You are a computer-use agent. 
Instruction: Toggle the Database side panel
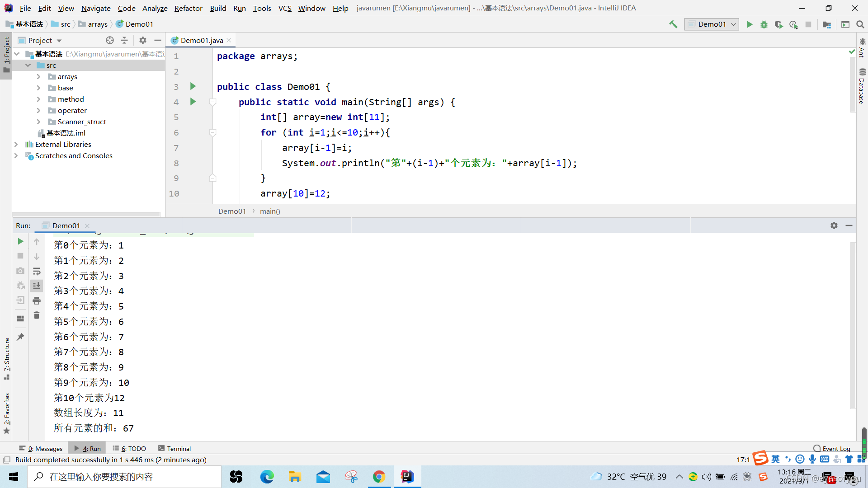tap(862, 86)
